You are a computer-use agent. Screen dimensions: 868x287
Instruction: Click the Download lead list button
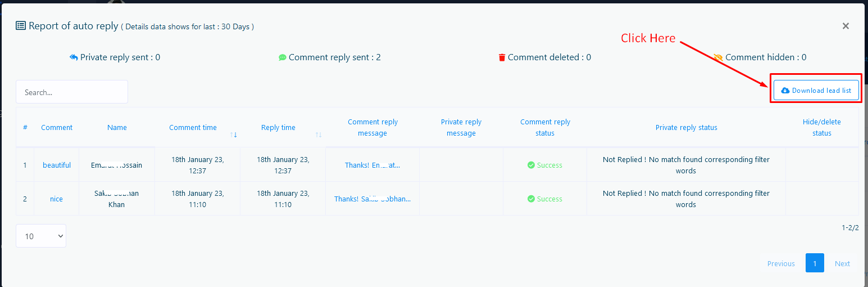point(816,91)
